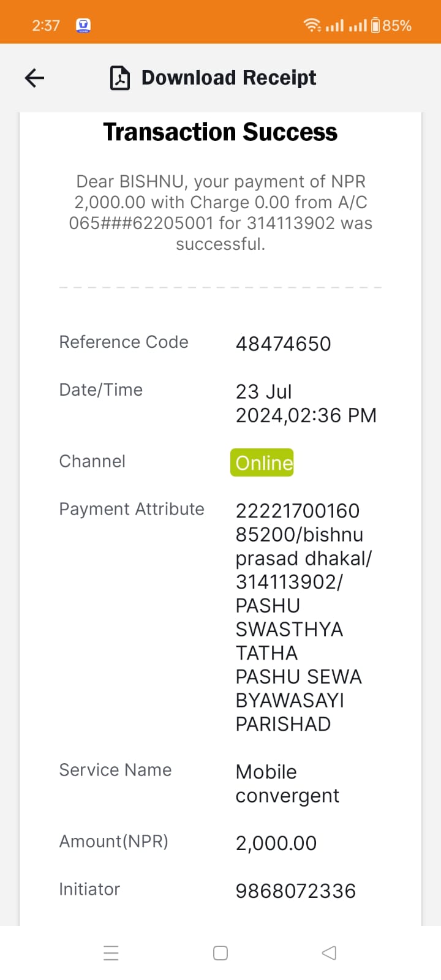Tap the Wi-Fi status icon
Screen dimensions: 441x980
point(312,25)
